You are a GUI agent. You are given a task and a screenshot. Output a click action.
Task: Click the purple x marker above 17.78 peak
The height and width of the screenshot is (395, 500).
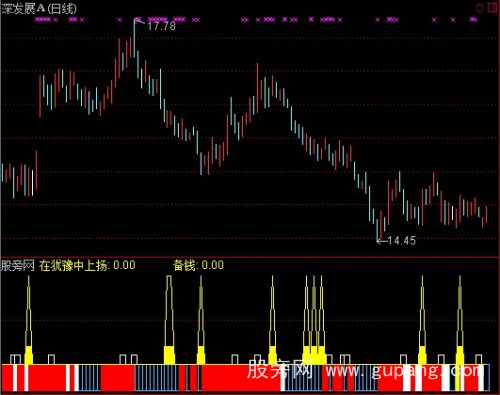[139, 19]
